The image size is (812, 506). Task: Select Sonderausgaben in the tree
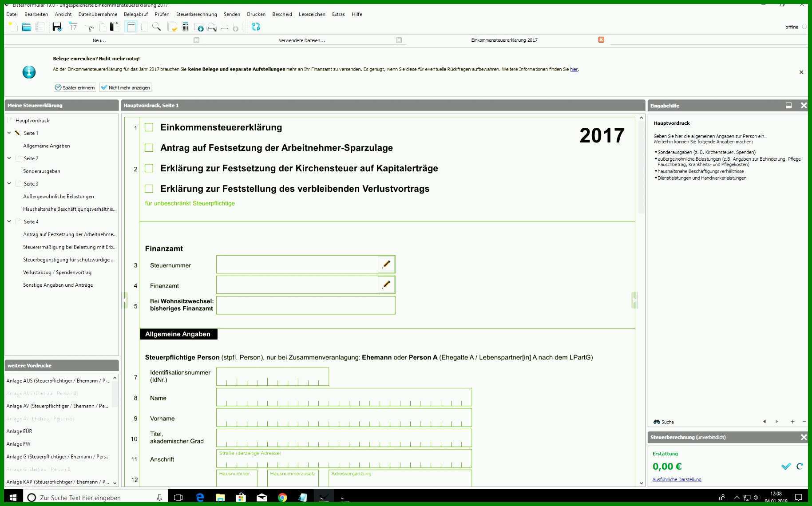pos(42,171)
